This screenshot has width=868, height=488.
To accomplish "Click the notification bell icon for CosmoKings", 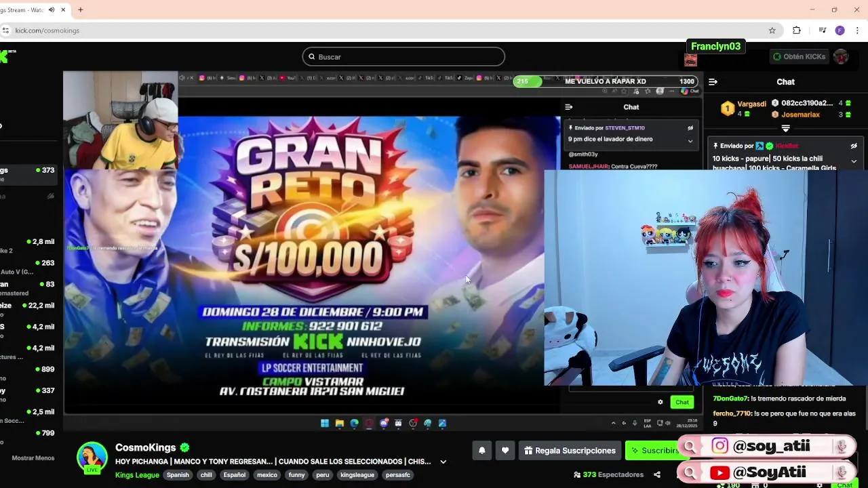I will pos(482,451).
